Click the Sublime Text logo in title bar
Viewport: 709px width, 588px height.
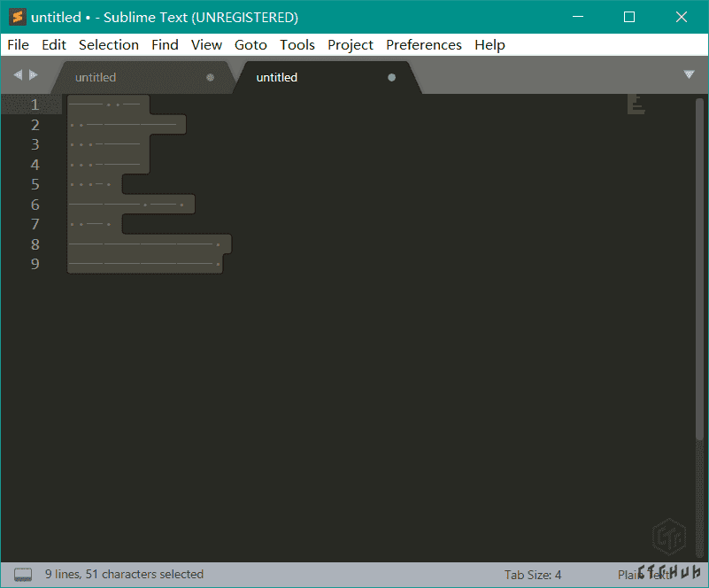[x=17, y=17]
